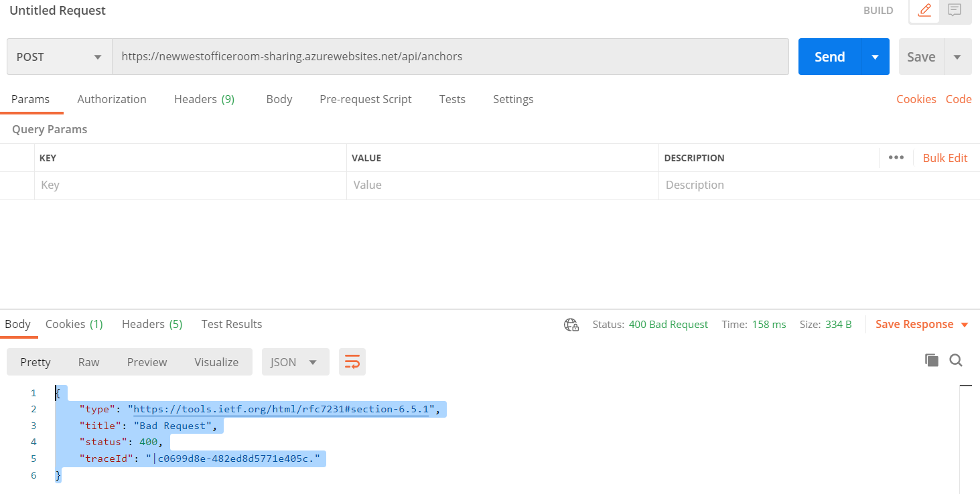This screenshot has height=494, width=980.
Task: Open Bulk Edit for query params
Action: tap(944, 157)
